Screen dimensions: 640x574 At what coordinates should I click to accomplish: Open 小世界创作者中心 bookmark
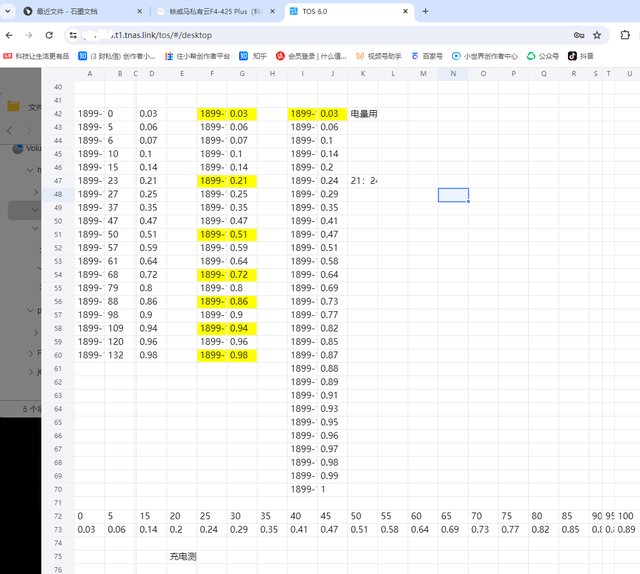(484, 56)
